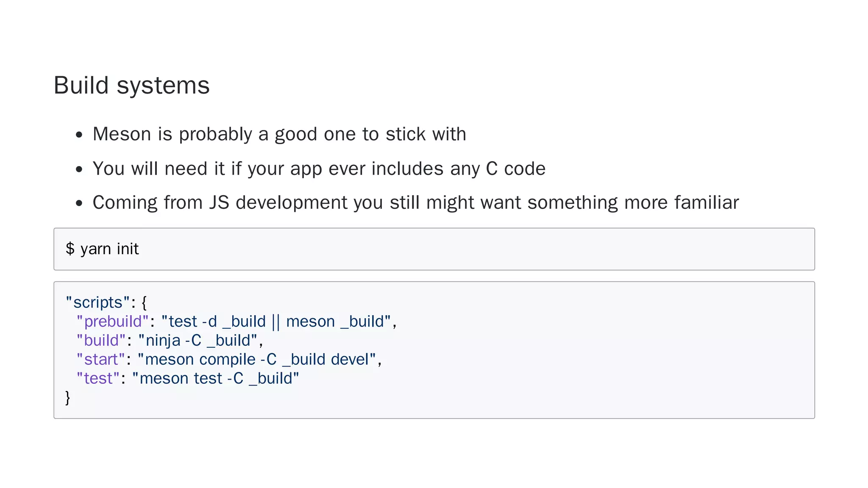Click the "ninja -C _build" value
Screen dimensions: 868x488
click(x=198, y=341)
